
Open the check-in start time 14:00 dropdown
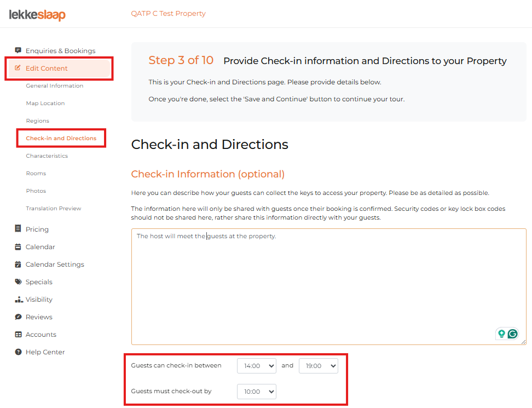[x=257, y=366]
